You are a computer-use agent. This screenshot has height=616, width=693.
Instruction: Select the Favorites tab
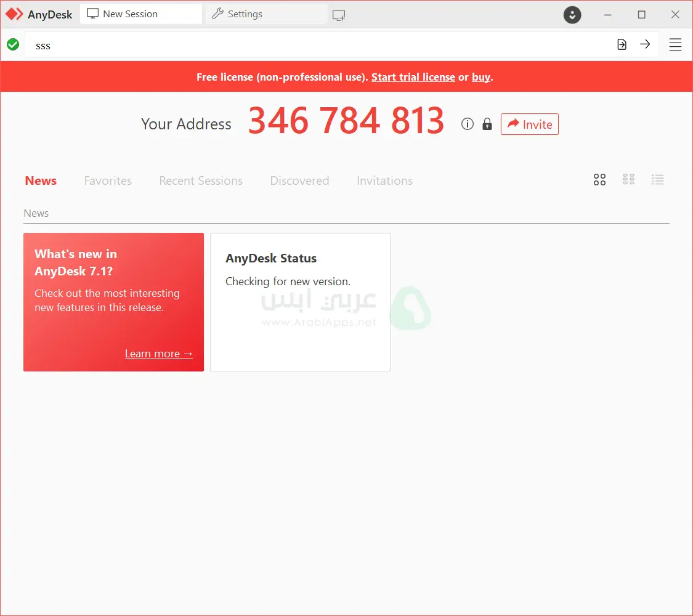click(x=108, y=180)
